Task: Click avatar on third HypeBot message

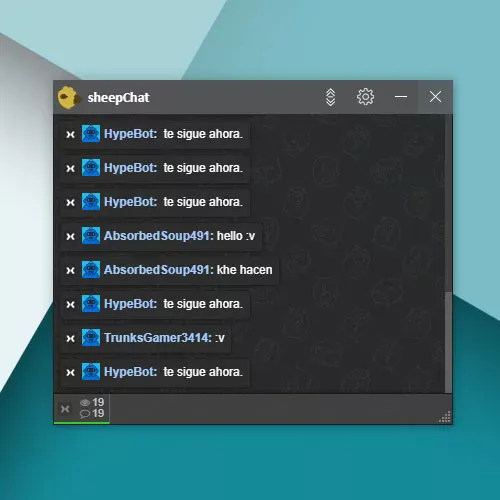Action: click(91, 201)
